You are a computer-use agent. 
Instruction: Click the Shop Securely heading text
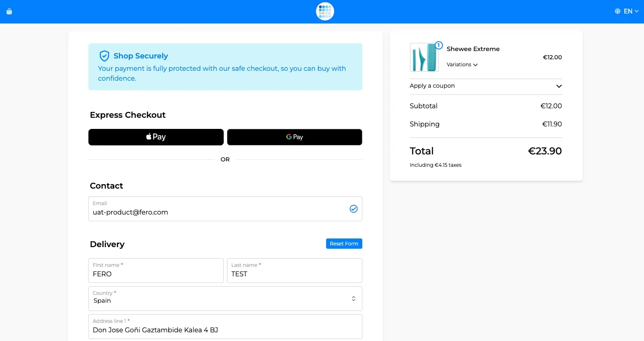coord(141,56)
